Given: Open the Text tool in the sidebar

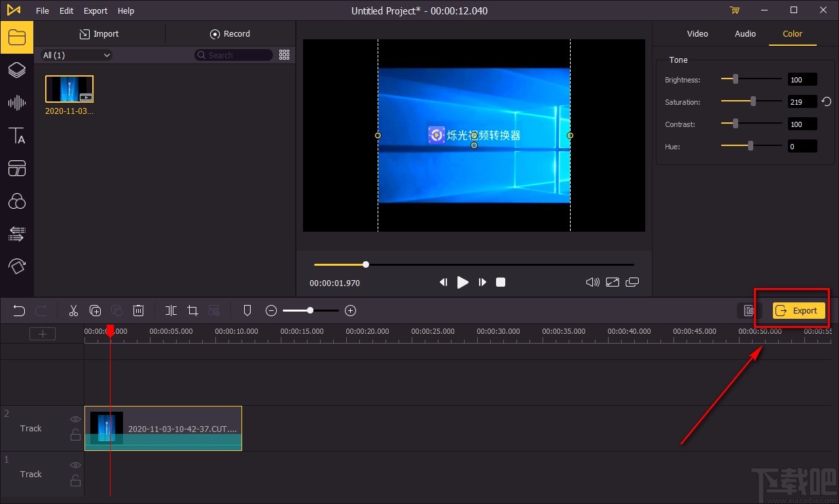Looking at the screenshot, I should pos(17,136).
